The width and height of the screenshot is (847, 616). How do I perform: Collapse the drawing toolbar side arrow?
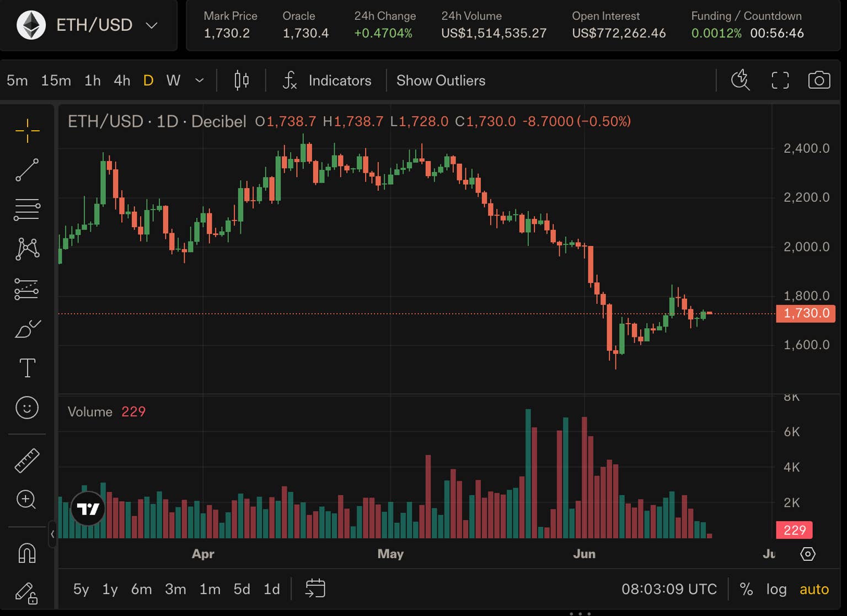coord(52,534)
